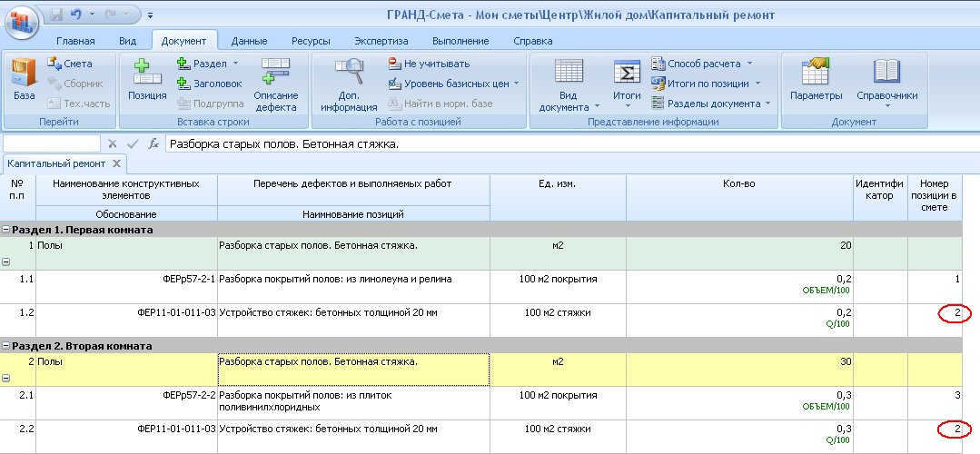Image resolution: width=980 pixels, height=454 pixels.
Task: Click "100 м2 покрытия" unit in row 1.1
Action: coord(558,279)
